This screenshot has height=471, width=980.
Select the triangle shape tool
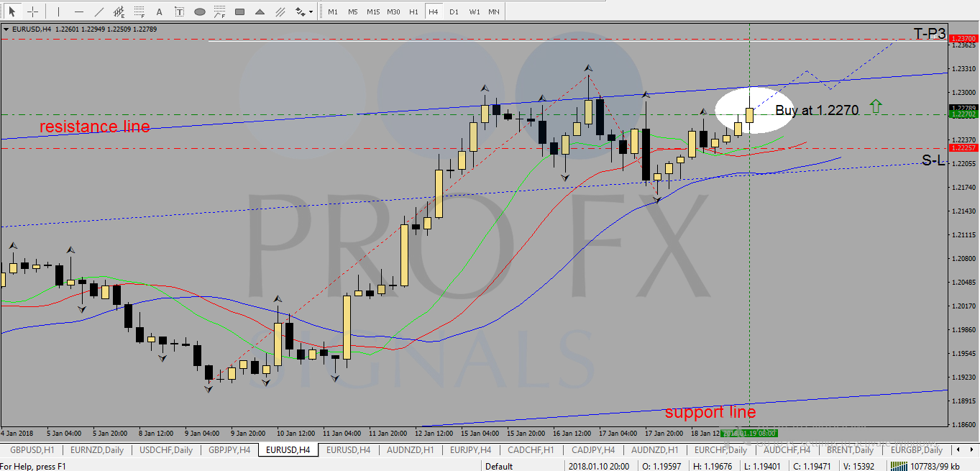coord(260,12)
